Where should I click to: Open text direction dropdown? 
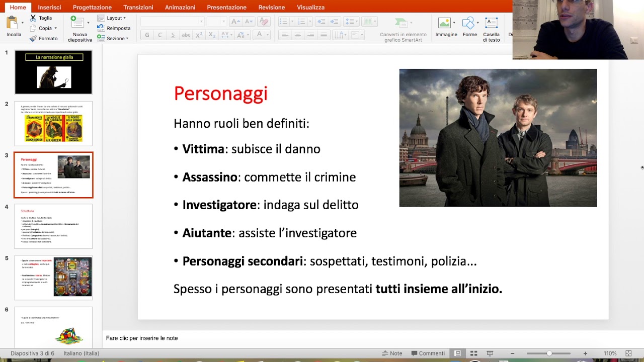point(341,35)
